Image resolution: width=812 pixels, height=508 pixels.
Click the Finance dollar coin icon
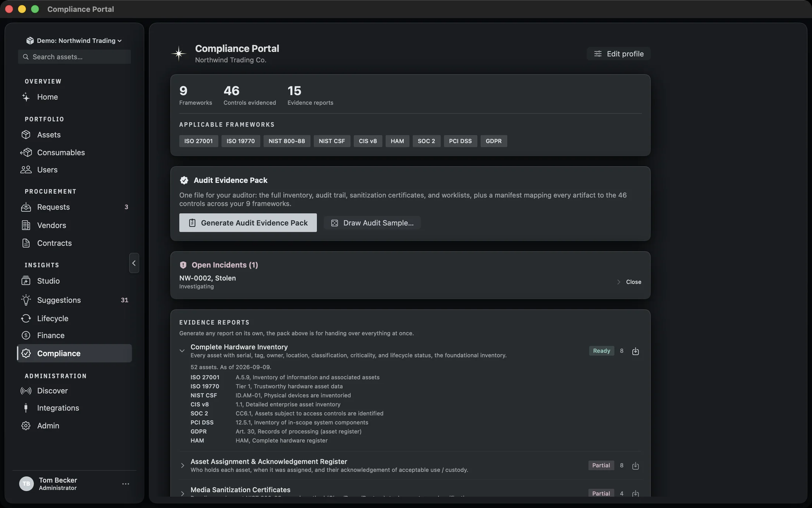click(x=26, y=335)
